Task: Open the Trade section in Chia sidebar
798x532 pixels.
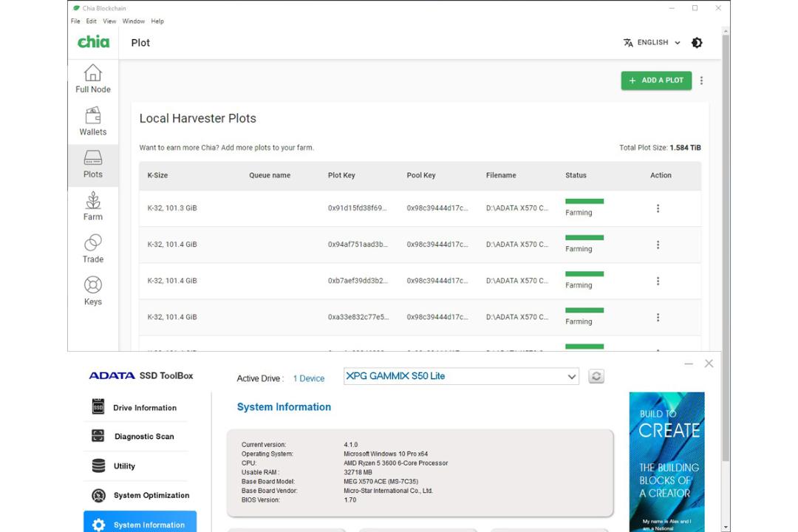Action: [92, 248]
